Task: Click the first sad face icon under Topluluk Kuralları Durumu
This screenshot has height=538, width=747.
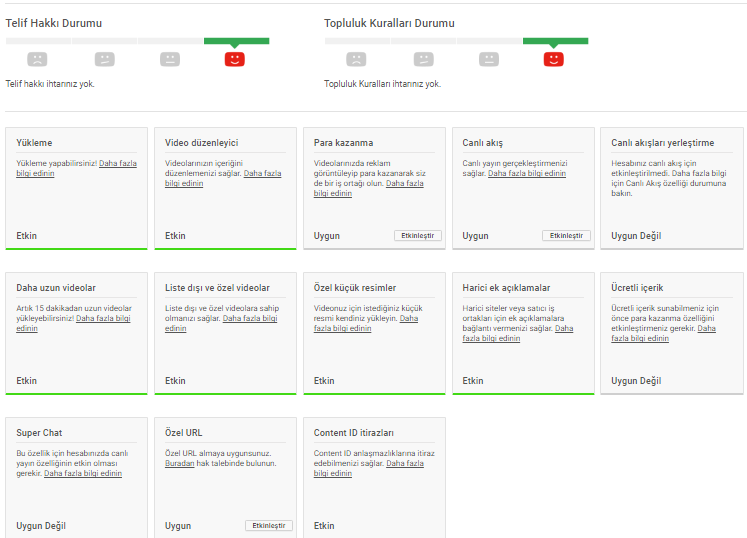Action: [x=356, y=59]
